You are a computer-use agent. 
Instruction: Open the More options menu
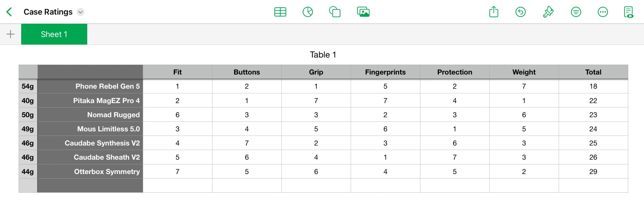[x=603, y=12]
